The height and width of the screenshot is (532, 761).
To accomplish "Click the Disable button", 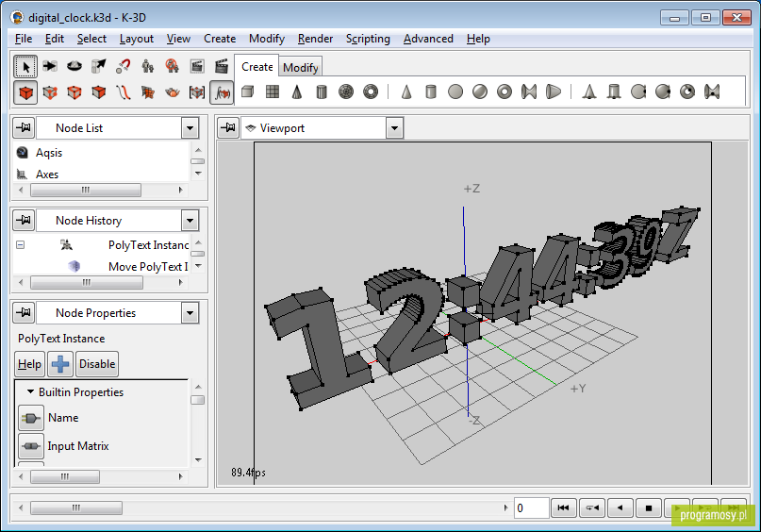I will tap(97, 364).
